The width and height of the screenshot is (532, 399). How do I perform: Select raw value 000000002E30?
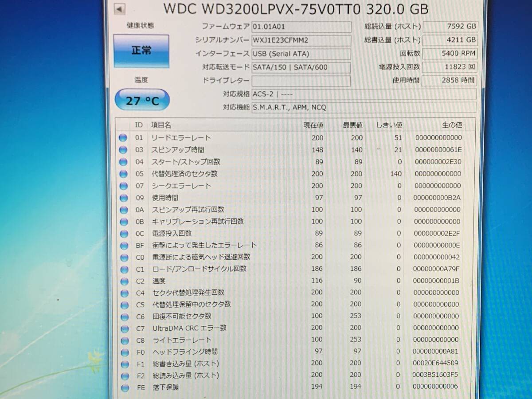[438, 162]
